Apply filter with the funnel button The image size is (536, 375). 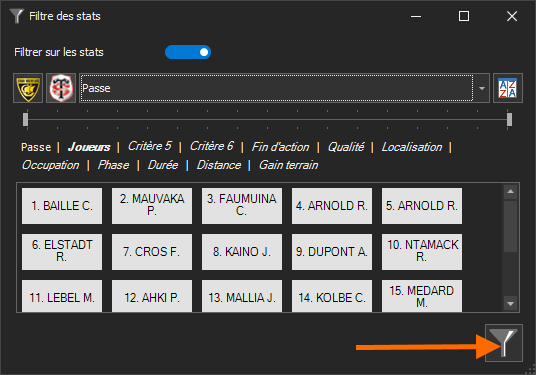pos(504,343)
